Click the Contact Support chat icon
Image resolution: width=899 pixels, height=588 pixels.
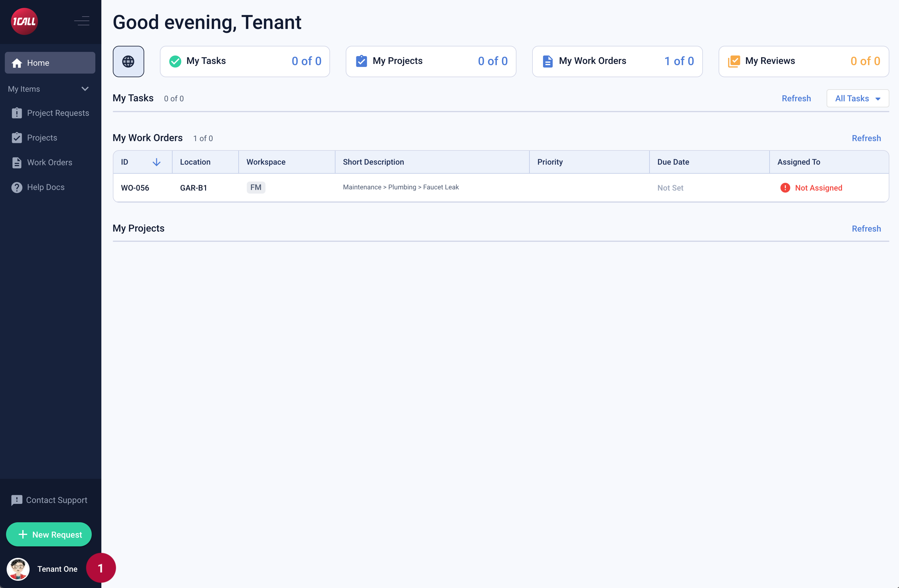coord(17,500)
